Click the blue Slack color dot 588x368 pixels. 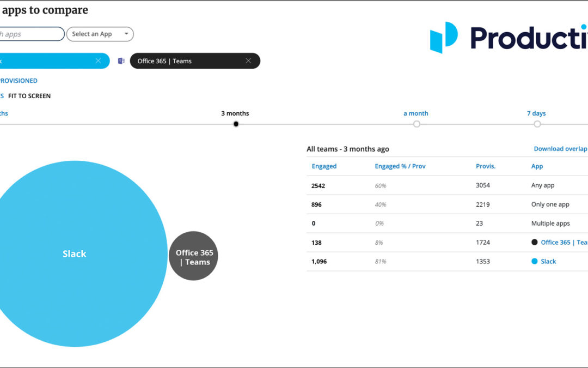(535, 261)
